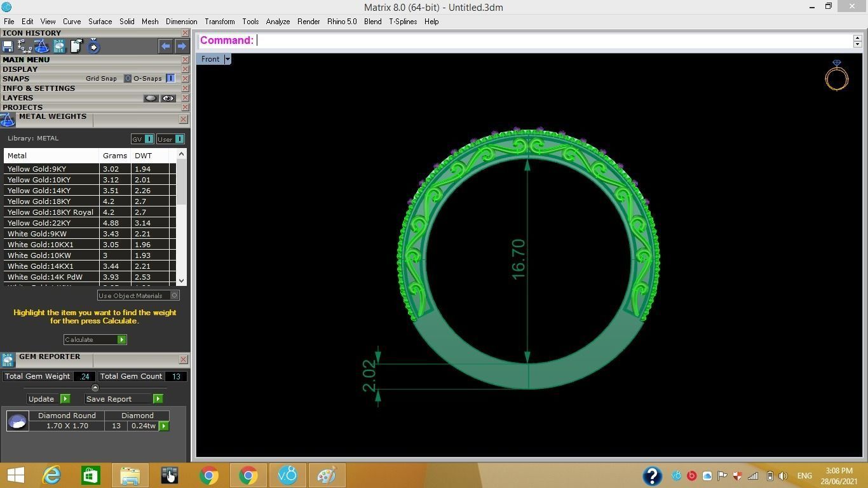The height and width of the screenshot is (488, 868).
Task: Click the Windows Start button
Action: [x=15, y=475]
